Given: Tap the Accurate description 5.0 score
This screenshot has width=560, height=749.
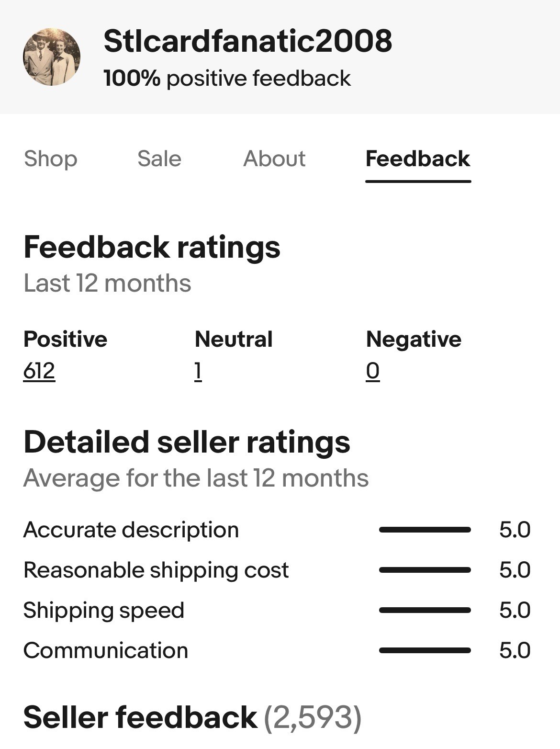Looking at the screenshot, I should 515,530.
